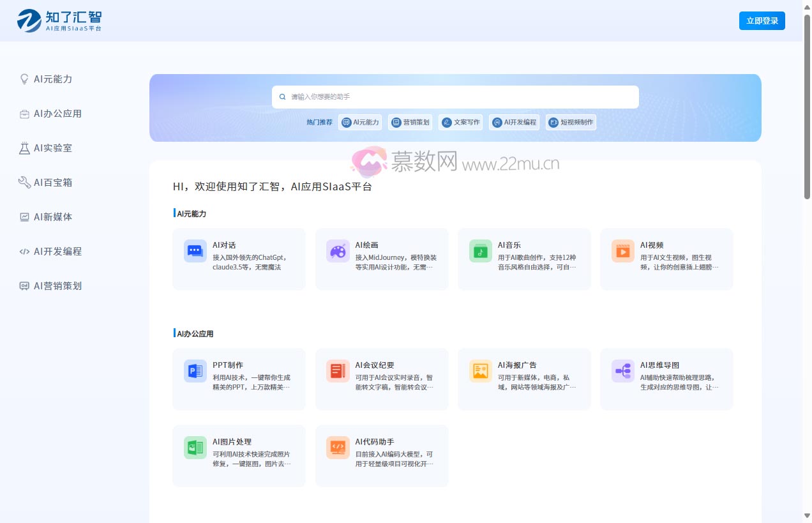812x523 pixels.
Task: Click the 知了汇智 logo
Action: coord(58,20)
